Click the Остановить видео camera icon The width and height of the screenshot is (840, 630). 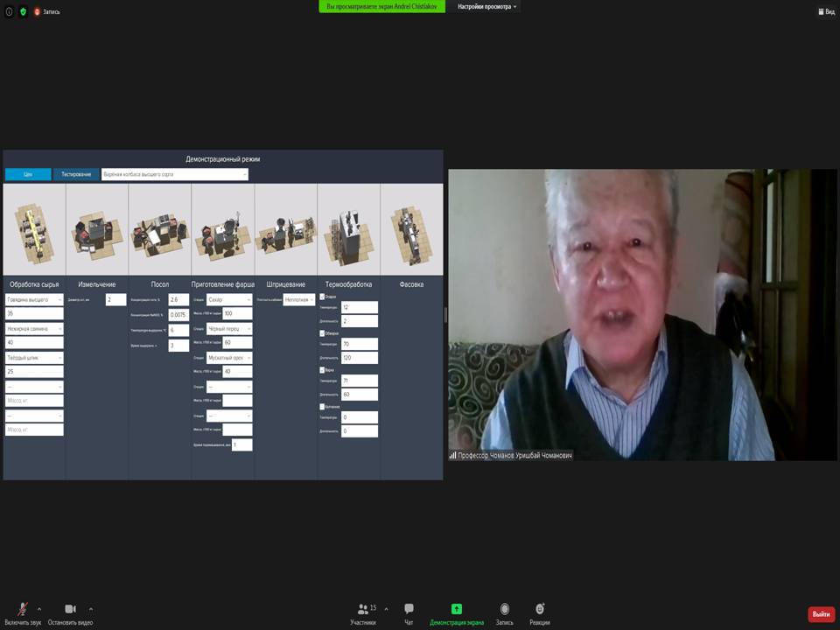70,609
